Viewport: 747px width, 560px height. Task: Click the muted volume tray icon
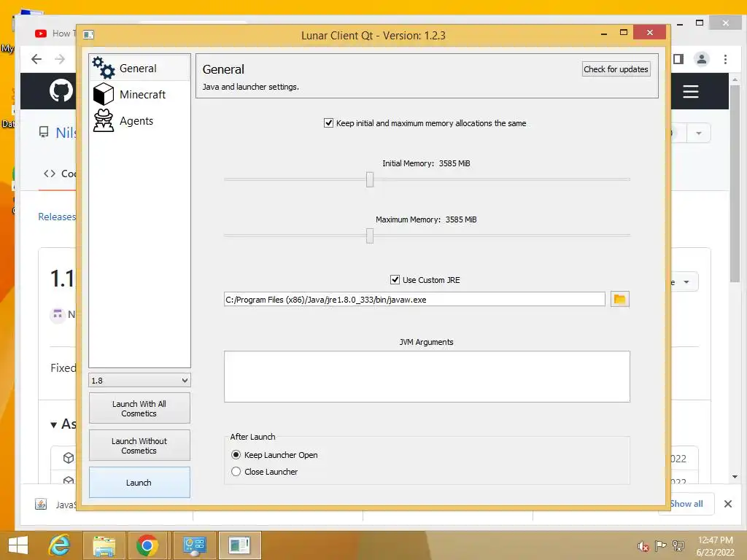(x=643, y=545)
